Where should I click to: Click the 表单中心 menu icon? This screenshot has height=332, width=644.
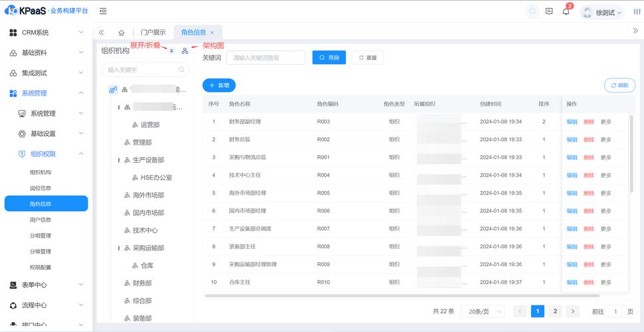click(x=13, y=285)
